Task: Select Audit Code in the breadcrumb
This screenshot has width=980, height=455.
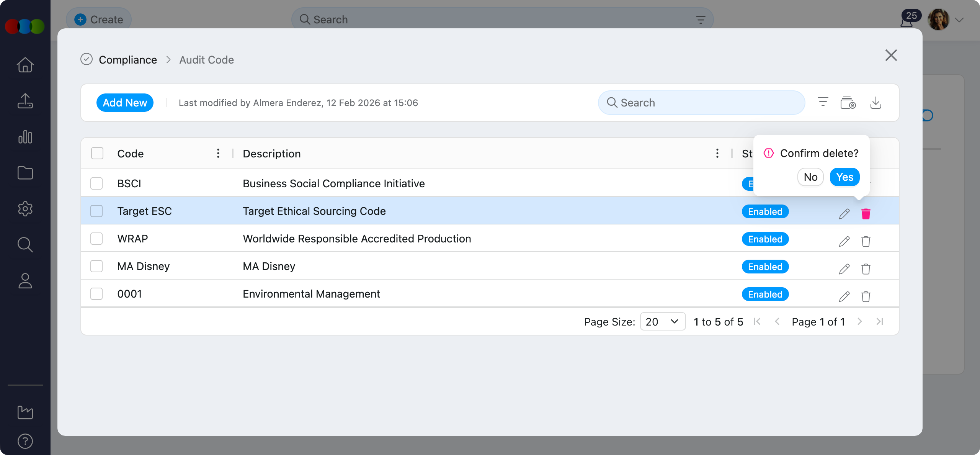Action: 207,59
